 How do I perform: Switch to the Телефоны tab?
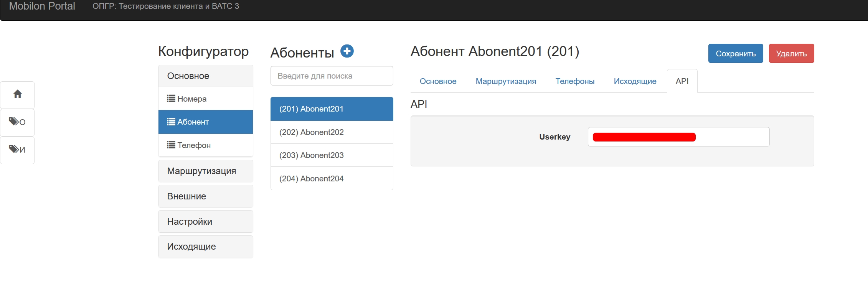click(575, 81)
